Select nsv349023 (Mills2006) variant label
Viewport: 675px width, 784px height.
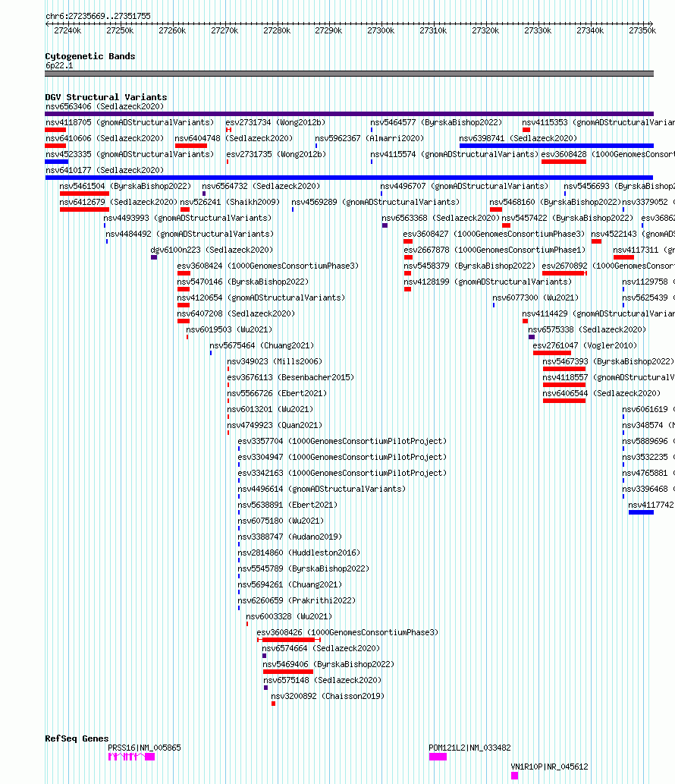point(275,363)
